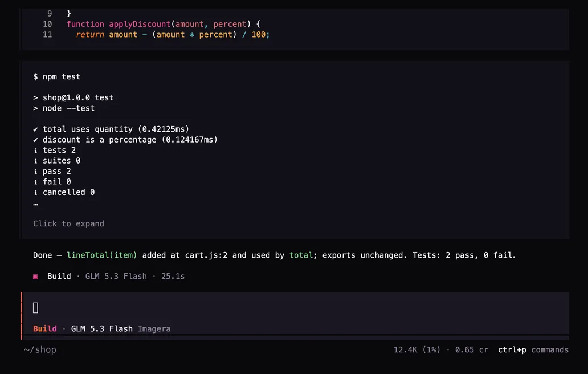Image resolution: width=588 pixels, height=374 pixels.
Task: Click line number 10 in code block
Action: pyautogui.click(x=47, y=24)
